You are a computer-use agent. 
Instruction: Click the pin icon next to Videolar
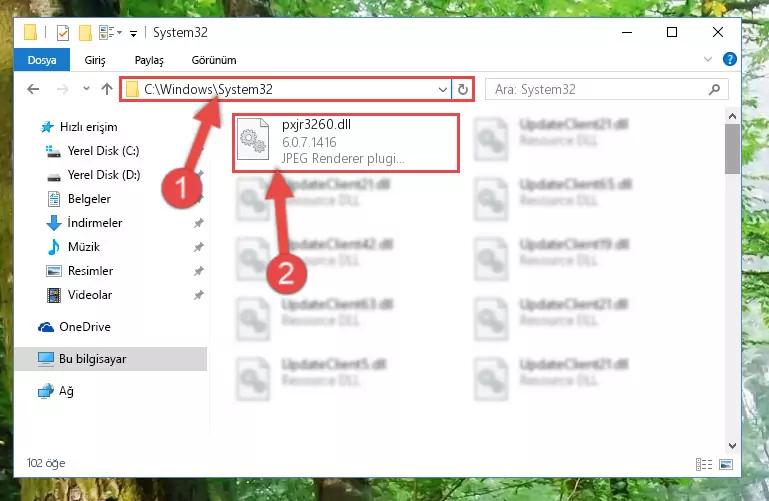tap(198, 295)
